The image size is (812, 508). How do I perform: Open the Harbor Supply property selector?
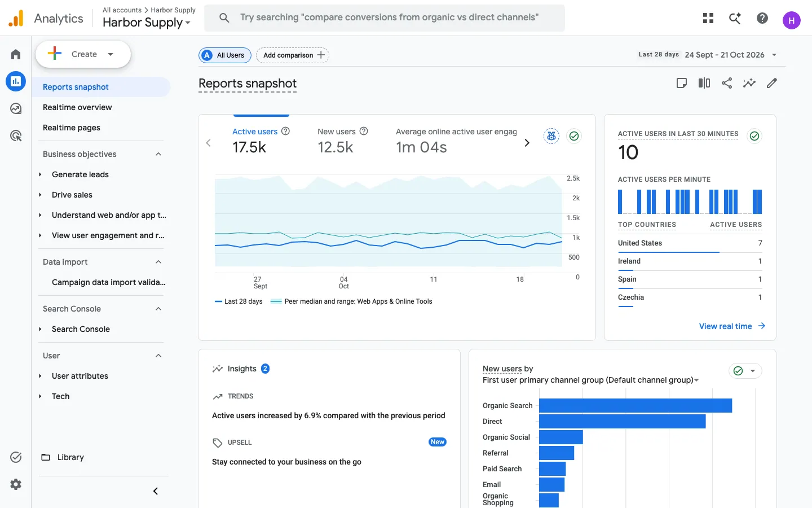147,23
